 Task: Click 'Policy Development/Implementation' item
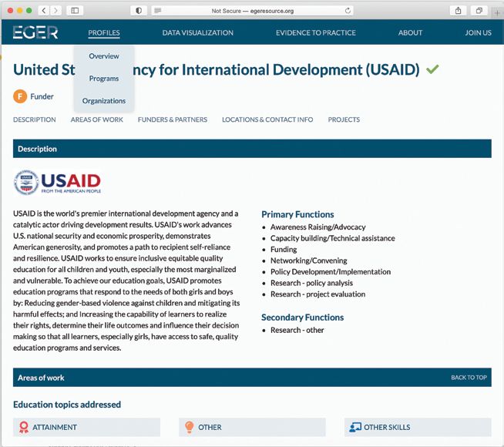tap(331, 271)
